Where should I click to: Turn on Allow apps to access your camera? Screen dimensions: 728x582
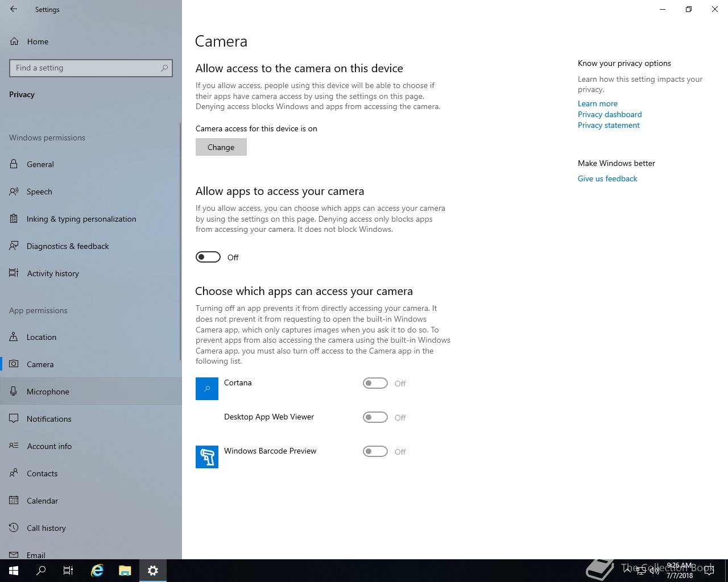[208, 257]
